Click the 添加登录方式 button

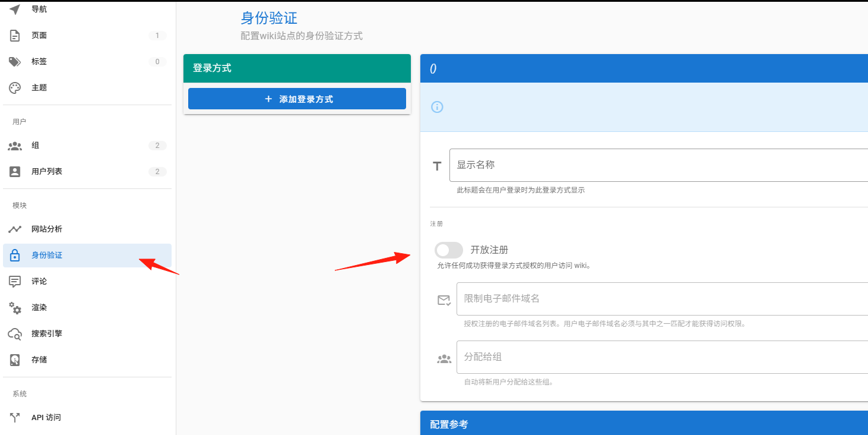(x=297, y=99)
